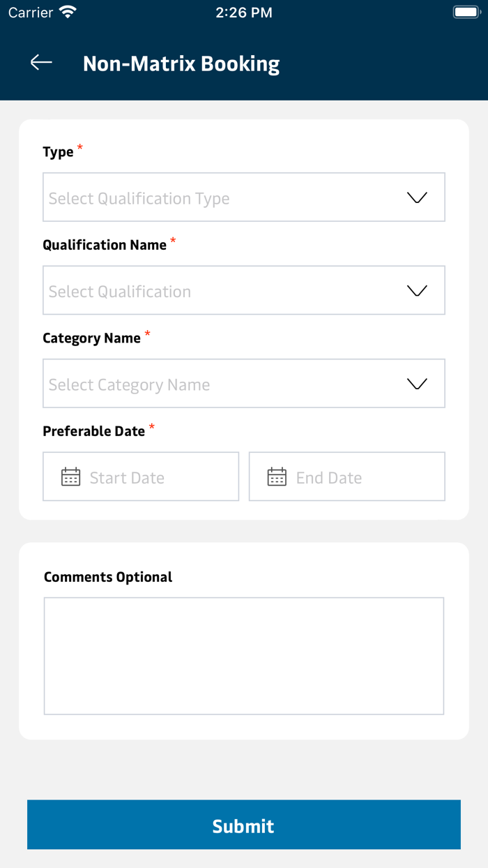Screen dimensions: 488x868
Task: Click the End Date calendar icon
Action: point(277,477)
